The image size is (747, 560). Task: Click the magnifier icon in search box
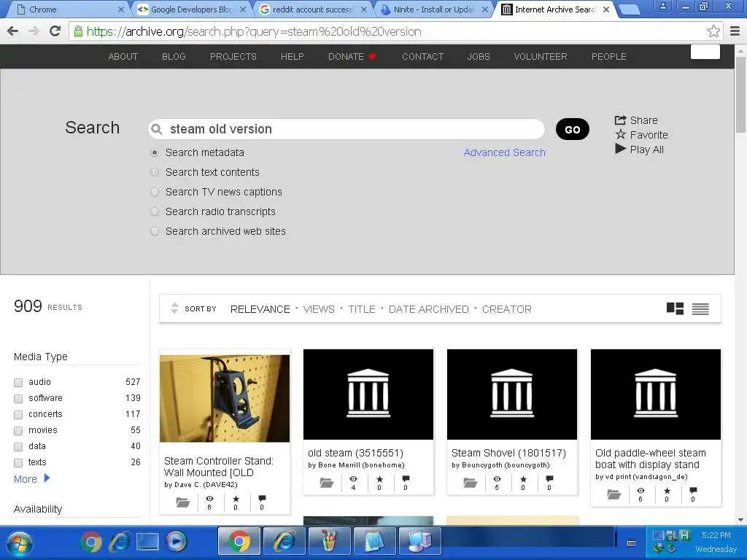point(156,129)
